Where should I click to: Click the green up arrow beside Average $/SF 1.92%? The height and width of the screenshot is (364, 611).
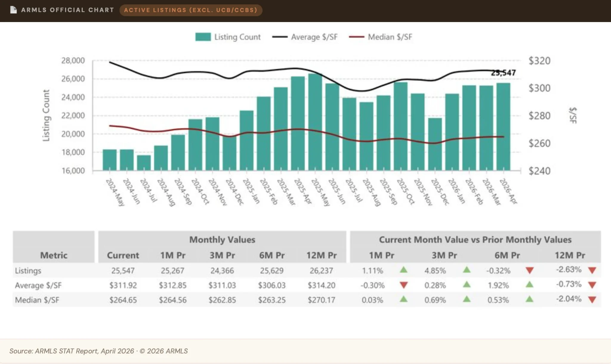[530, 285]
